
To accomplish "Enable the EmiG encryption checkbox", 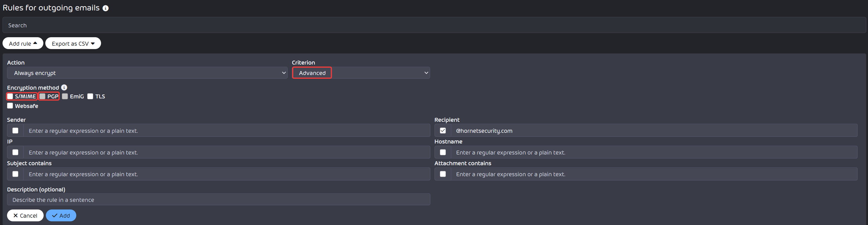I will [65, 96].
